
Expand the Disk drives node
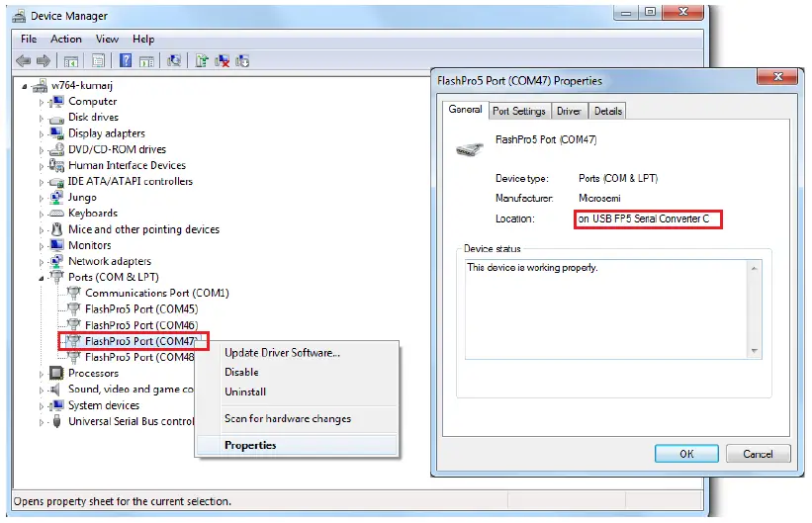tap(42, 119)
